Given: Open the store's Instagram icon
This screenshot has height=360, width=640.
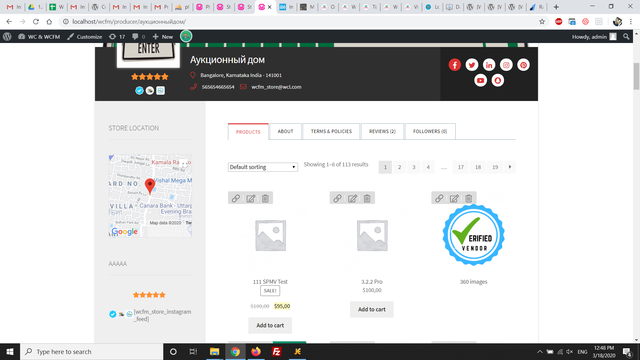Looking at the screenshot, I should 506,64.
